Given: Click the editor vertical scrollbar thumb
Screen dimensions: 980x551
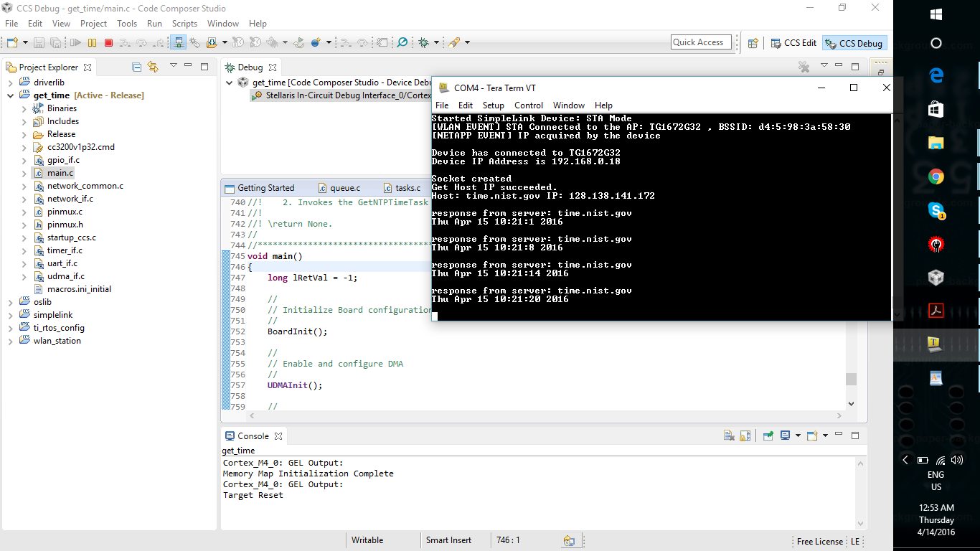Looking at the screenshot, I should tap(851, 379).
